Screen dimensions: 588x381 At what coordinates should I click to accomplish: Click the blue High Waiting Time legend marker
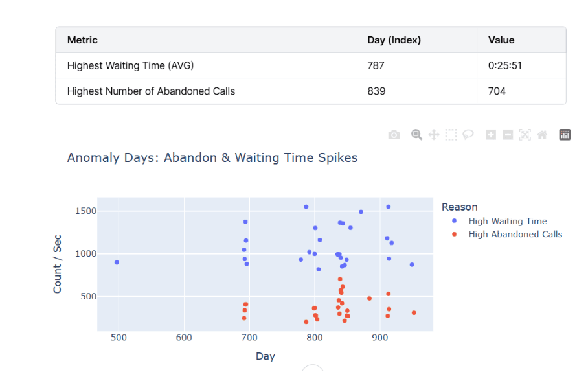[x=454, y=222]
